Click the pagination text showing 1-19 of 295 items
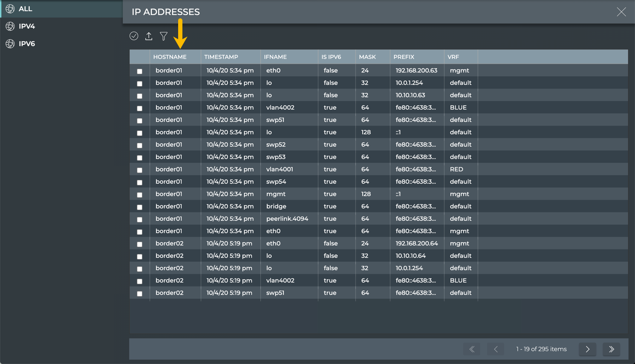 541,349
